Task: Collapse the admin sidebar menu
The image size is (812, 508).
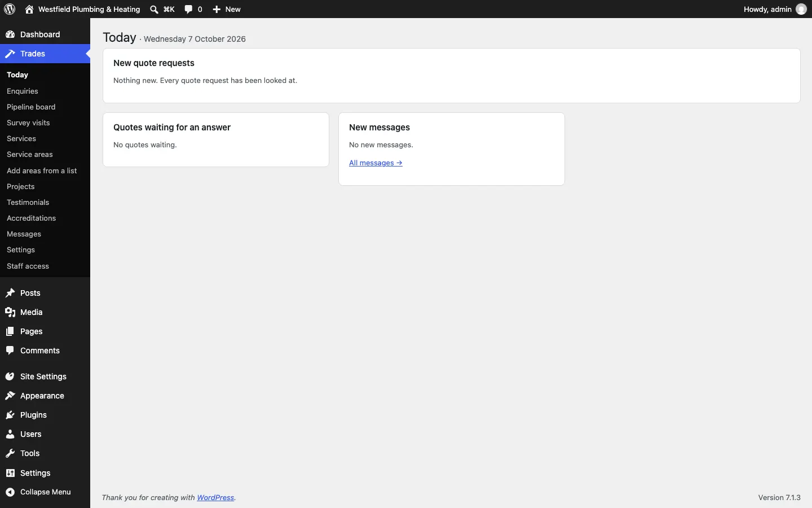Action: pos(38,492)
